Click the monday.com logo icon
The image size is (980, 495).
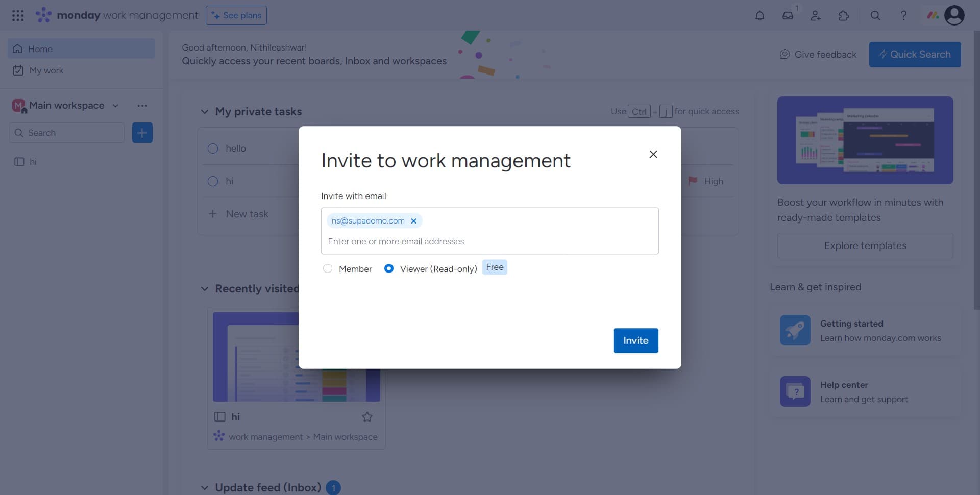point(44,15)
